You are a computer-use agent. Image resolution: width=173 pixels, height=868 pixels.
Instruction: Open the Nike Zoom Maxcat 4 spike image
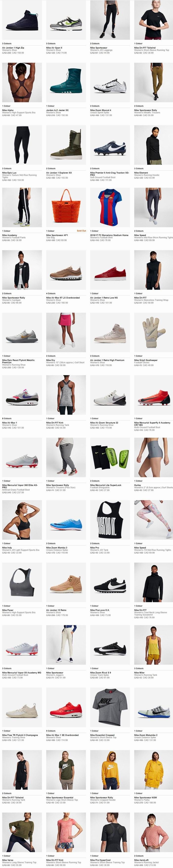coord(110,82)
